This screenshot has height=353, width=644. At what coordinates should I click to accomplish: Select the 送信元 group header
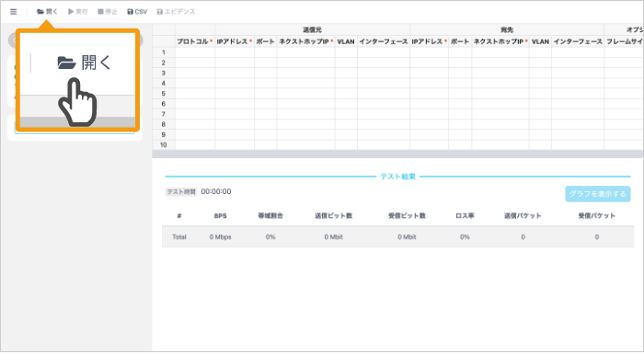[312, 30]
